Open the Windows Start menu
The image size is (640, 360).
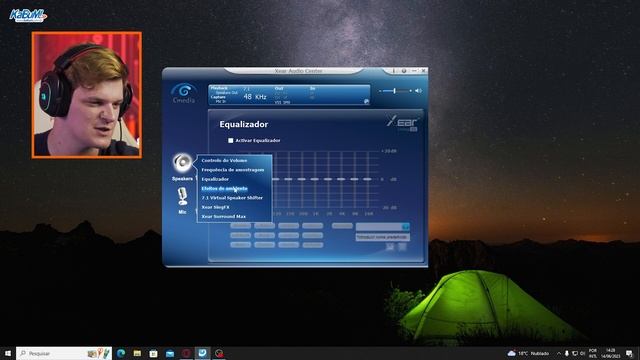7,353
